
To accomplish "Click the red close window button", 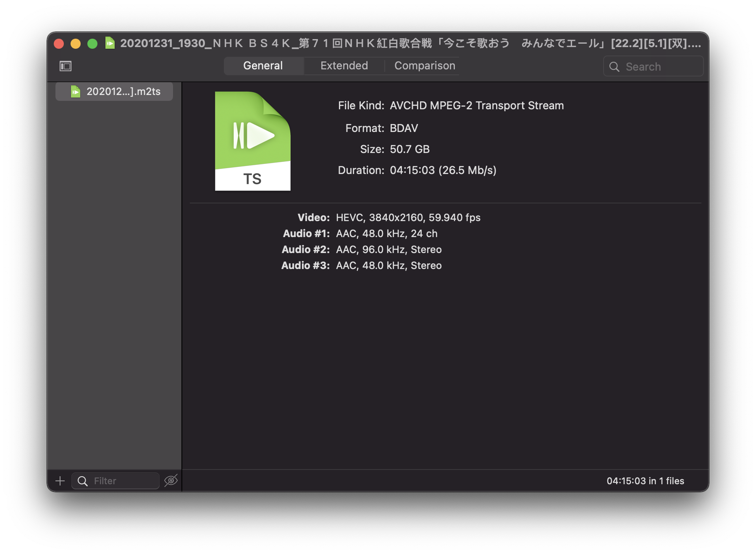I will pyautogui.click(x=59, y=43).
